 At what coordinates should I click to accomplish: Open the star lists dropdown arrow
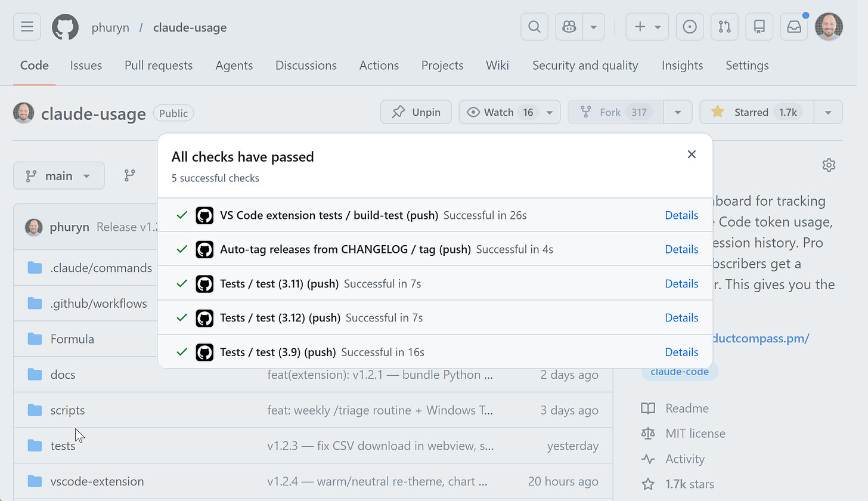[828, 112]
